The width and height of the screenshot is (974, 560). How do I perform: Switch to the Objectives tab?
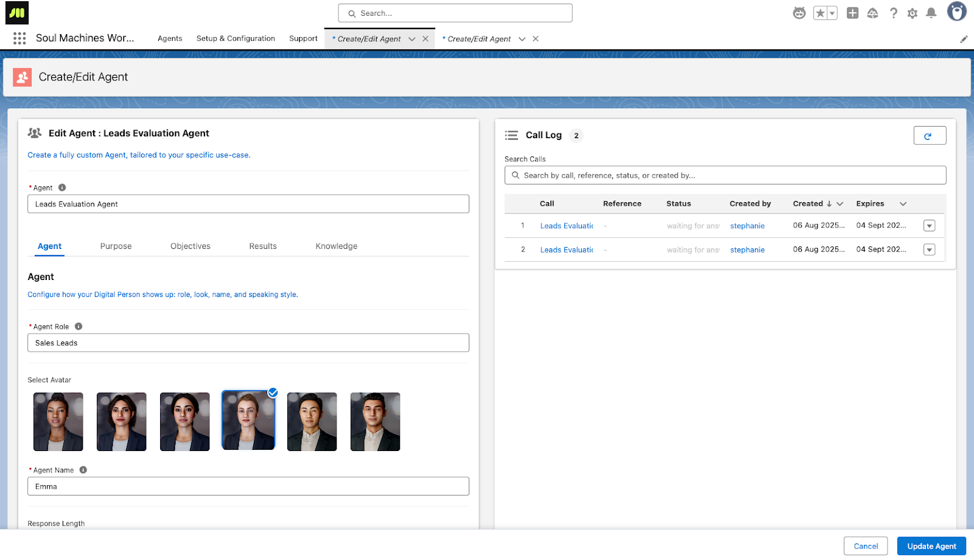pos(191,246)
